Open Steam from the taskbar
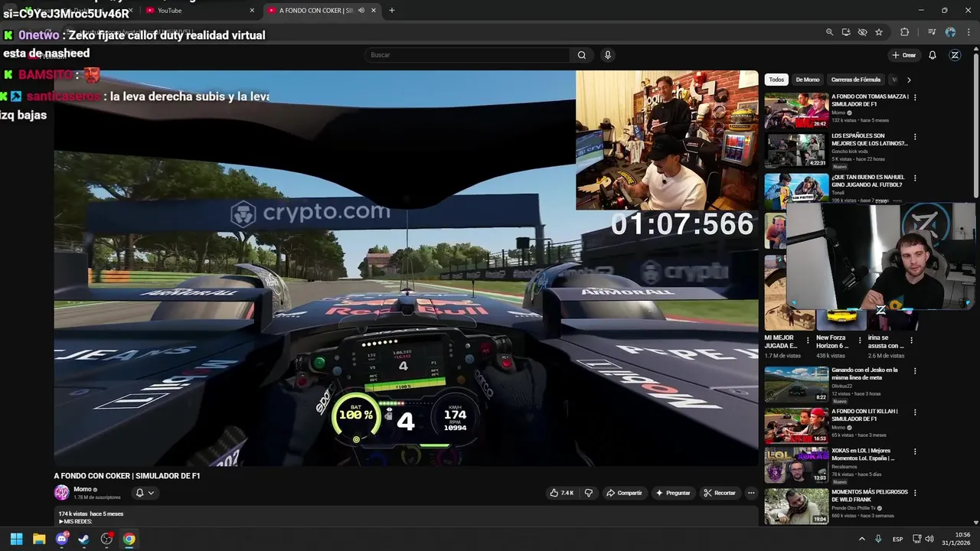The width and height of the screenshot is (980, 551). (x=84, y=539)
